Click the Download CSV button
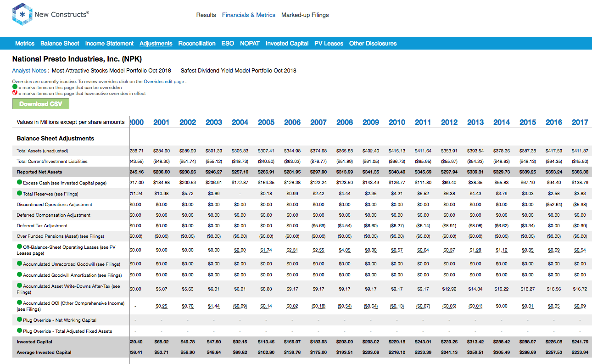 click(40, 104)
